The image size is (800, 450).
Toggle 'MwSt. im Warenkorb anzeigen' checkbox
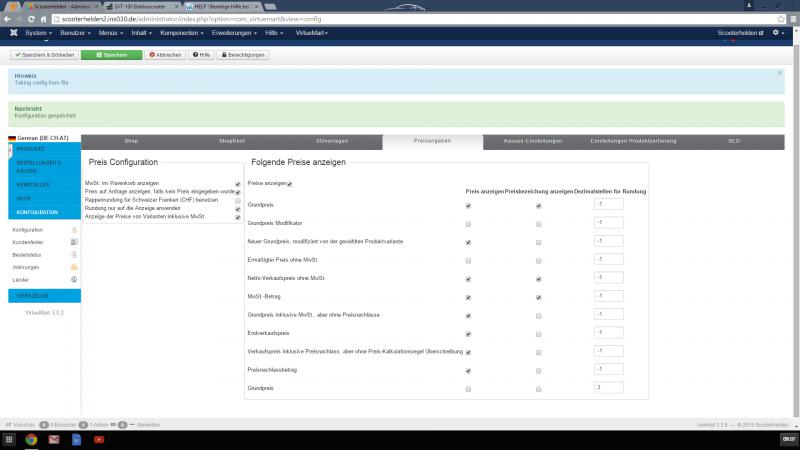[x=237, y=184]
